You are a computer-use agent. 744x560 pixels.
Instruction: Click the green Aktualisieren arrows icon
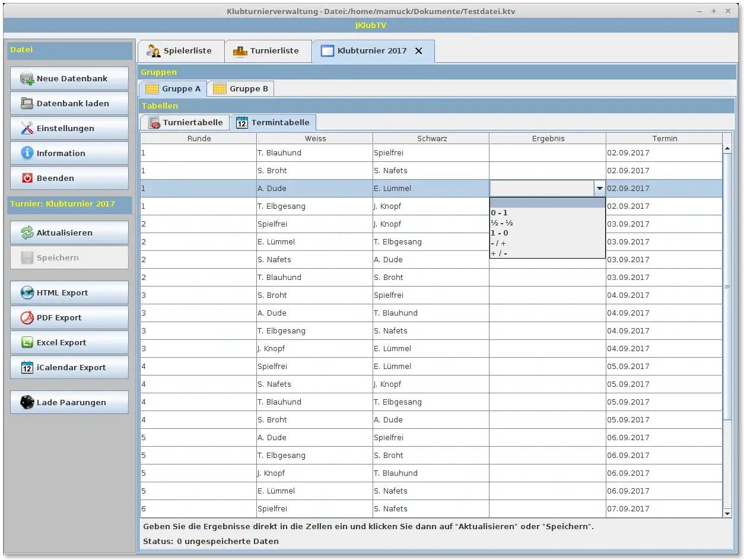point(27,233)
